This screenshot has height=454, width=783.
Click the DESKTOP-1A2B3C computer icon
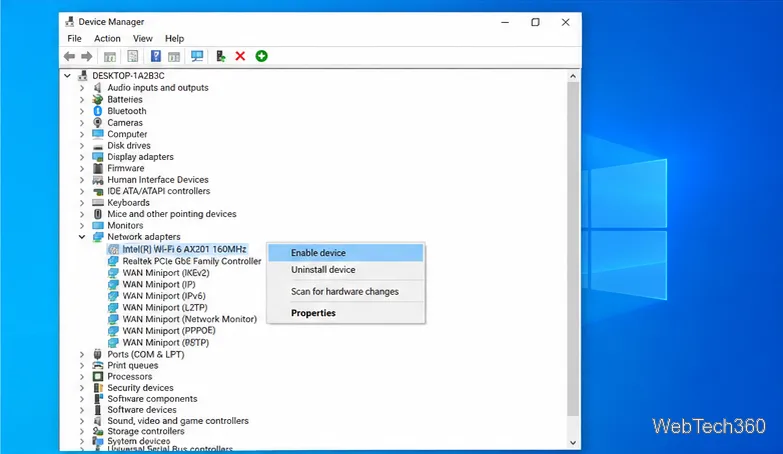(83, 76)
